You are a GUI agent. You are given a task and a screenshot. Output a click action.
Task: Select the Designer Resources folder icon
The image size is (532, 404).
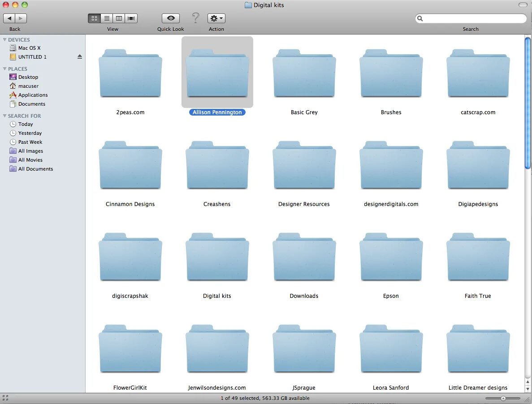[x=304, y=165]
